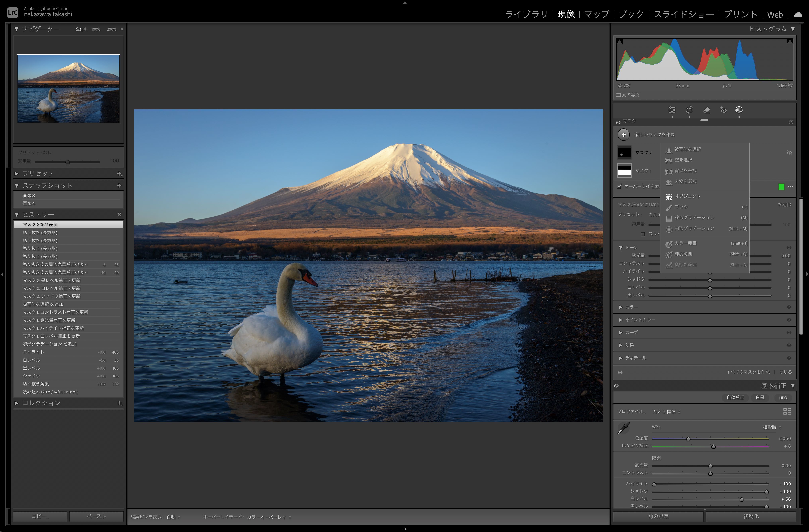Click the white balance eyedropper
This screenshot has height=532, width=809.
tap(623, 428)
